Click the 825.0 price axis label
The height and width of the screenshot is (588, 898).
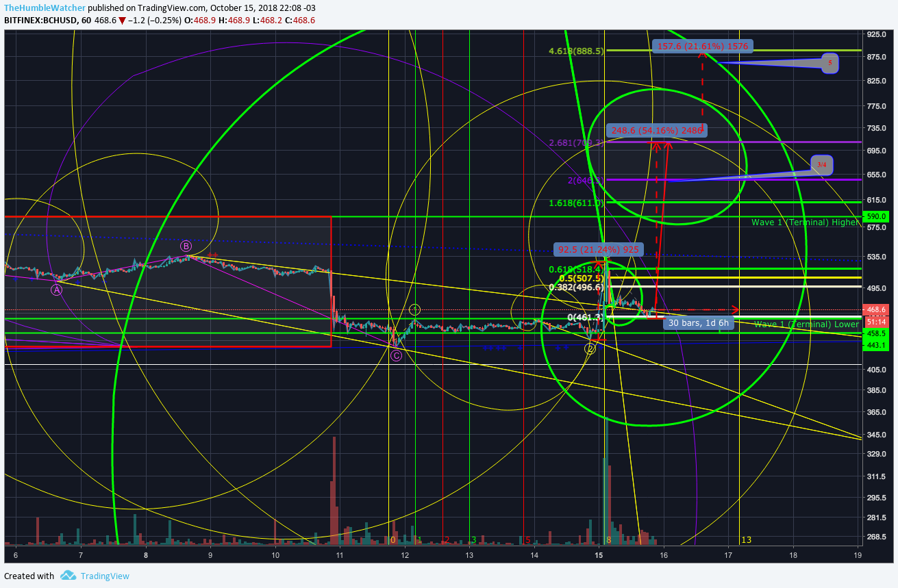(877, 81)
